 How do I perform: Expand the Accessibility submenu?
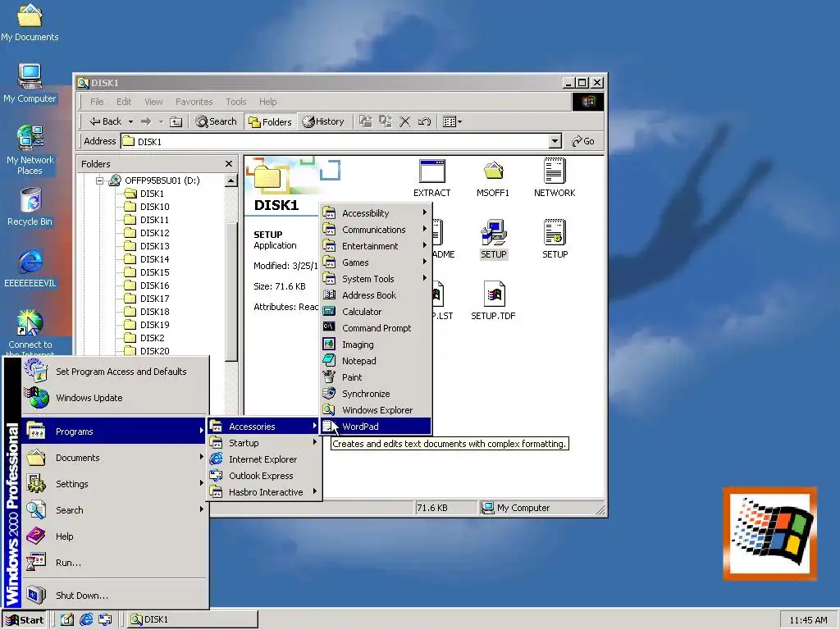376,213
